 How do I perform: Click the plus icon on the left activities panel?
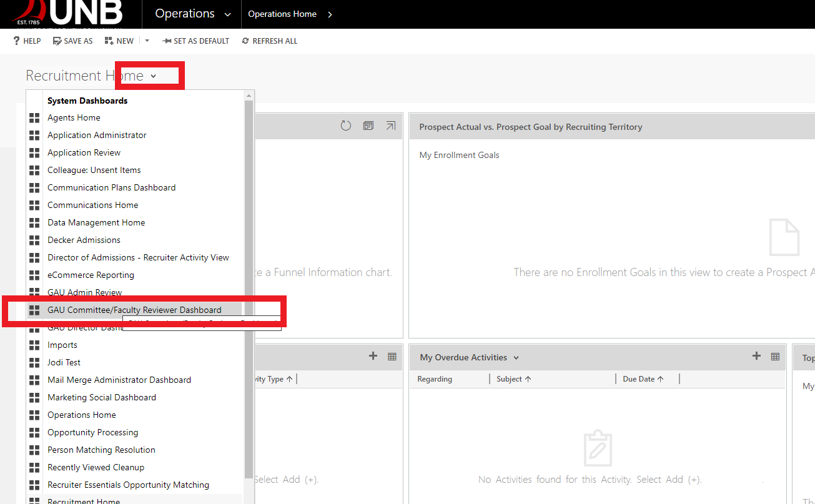point(373,356)
